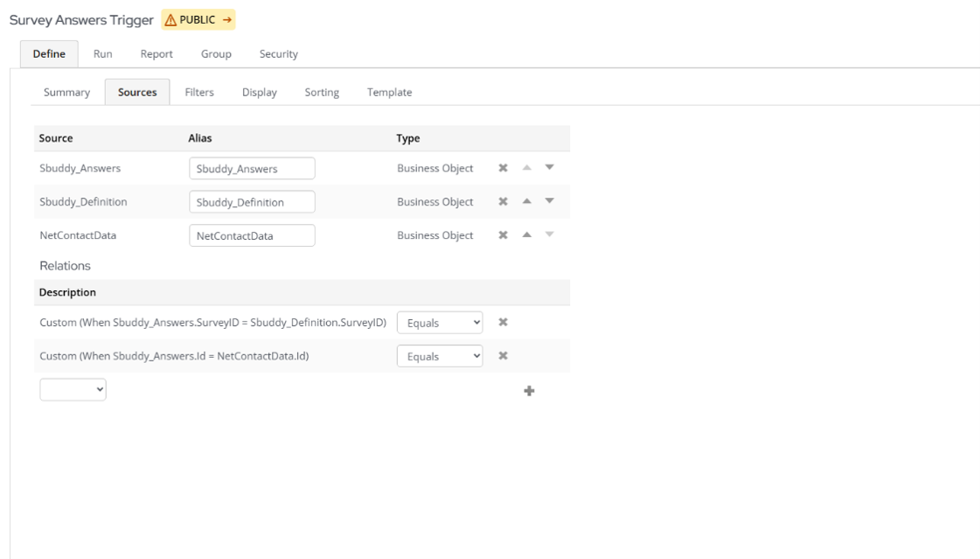The image size is (980, 559).
Task: Click Business Object type for Sbuddy_Definition
Action: click(x=435, y=202)
